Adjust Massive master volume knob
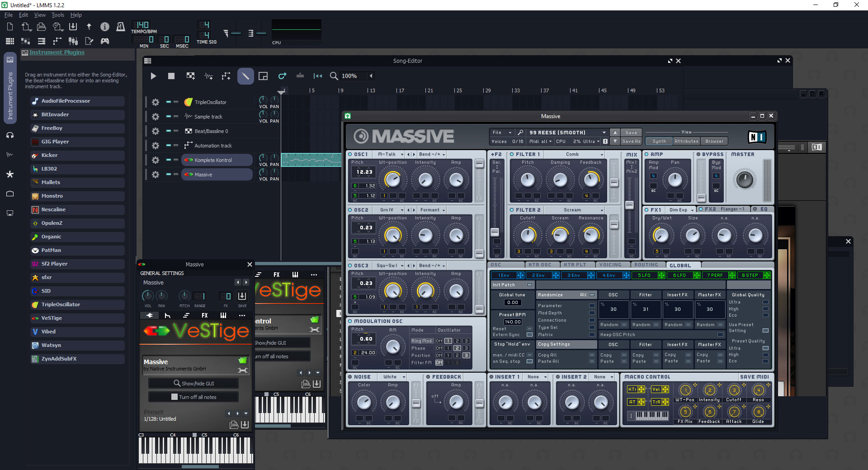The height and width of the screenshot is (470, 868). click(745, 180)
